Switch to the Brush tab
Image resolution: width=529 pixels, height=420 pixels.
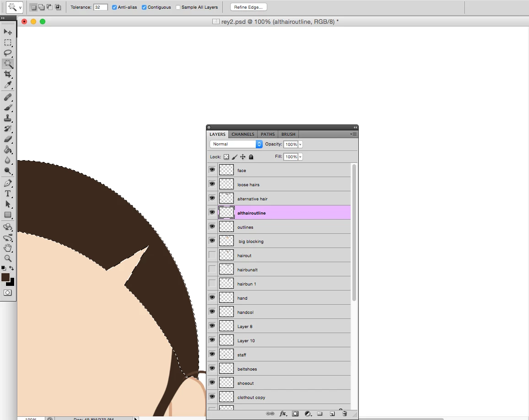[x=288, y=134]
